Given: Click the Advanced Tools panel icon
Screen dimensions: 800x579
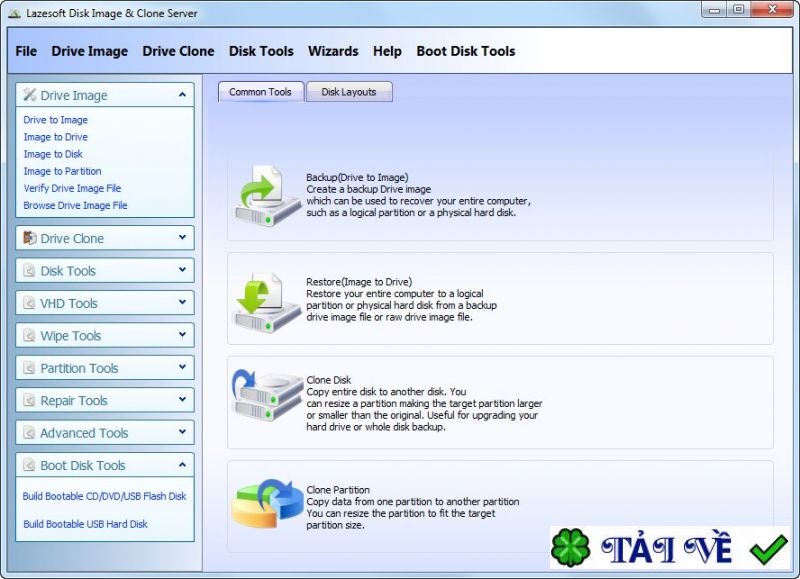Looking at the screenshot, I should 30,433.
